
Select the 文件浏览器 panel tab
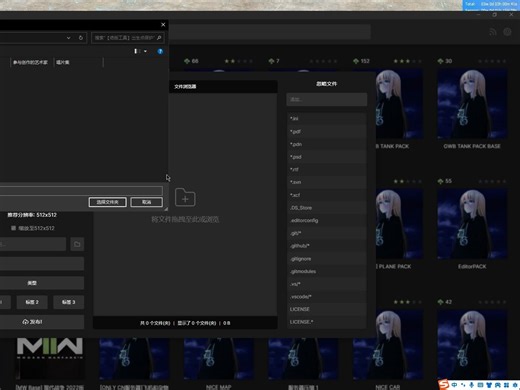click(x=185, y=86)
